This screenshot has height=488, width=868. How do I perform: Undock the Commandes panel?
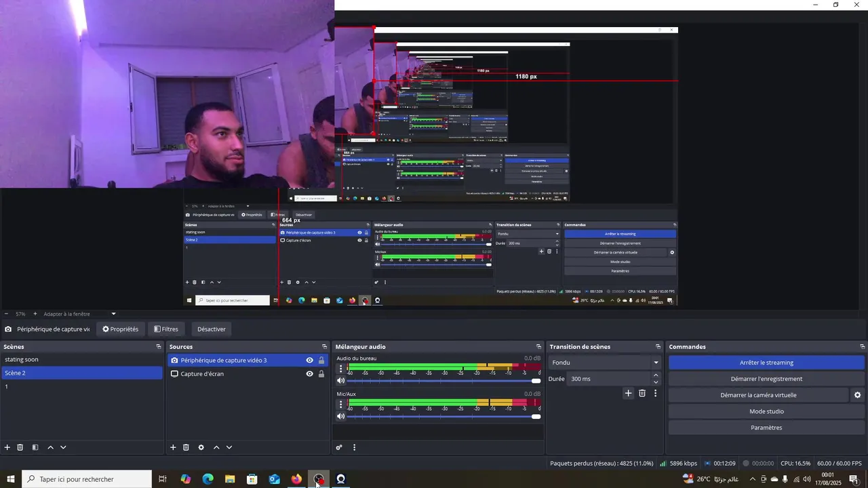(x=862, y=347)
